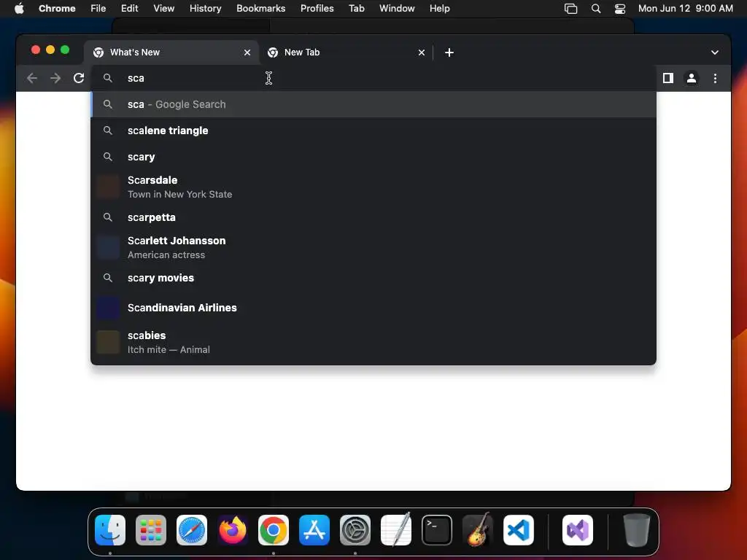Viewport: 747px width, 560px height.
Task: Click the Stage Manager menu bar icon
Action: [570, 9]
